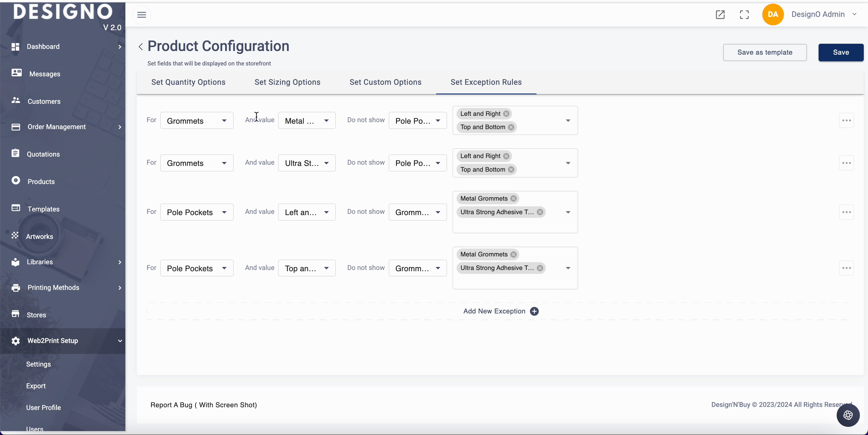Remove the Top and Bottom chip in second rule

pos(511,170)
